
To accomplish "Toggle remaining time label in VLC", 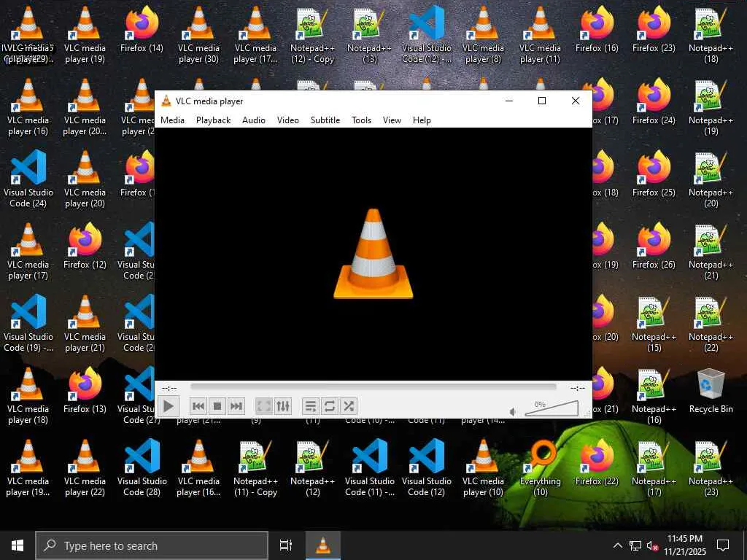I will click(578, 388).
